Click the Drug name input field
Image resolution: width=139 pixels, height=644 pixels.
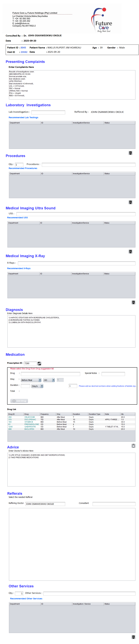tap(50, 374)
